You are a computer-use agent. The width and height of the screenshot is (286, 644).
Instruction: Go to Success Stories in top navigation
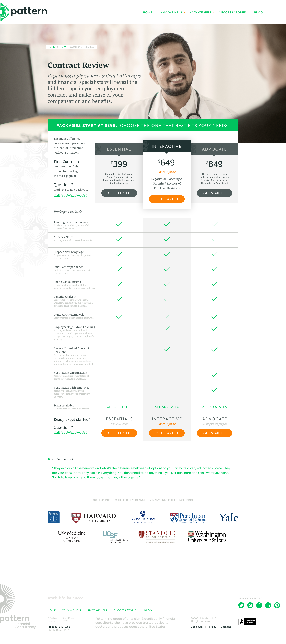233,13
